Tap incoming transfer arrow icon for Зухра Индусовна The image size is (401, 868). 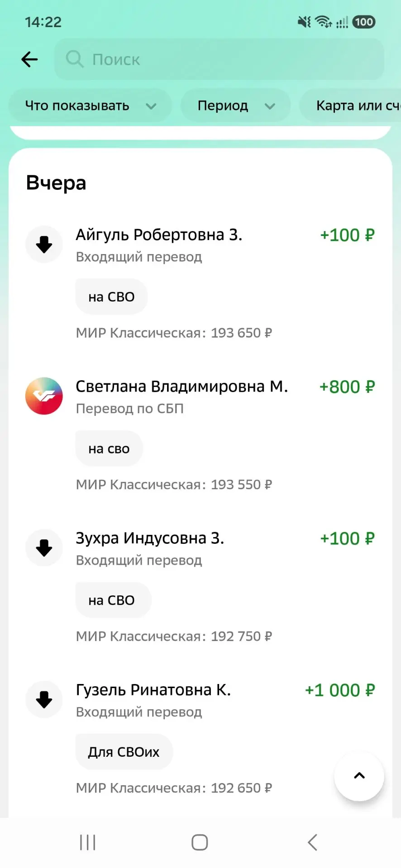[44, 548]
